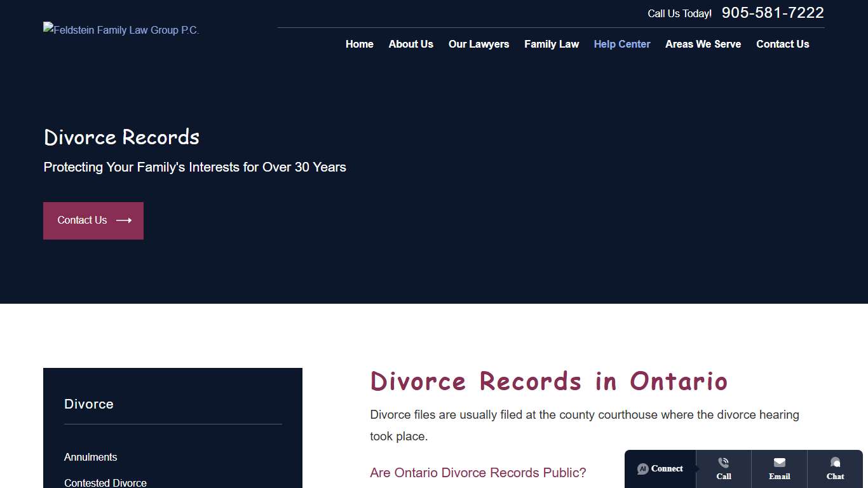Click the Feldstein Family Law Group logo
Viewport: 868px width, 488px height.
point(121,30)
